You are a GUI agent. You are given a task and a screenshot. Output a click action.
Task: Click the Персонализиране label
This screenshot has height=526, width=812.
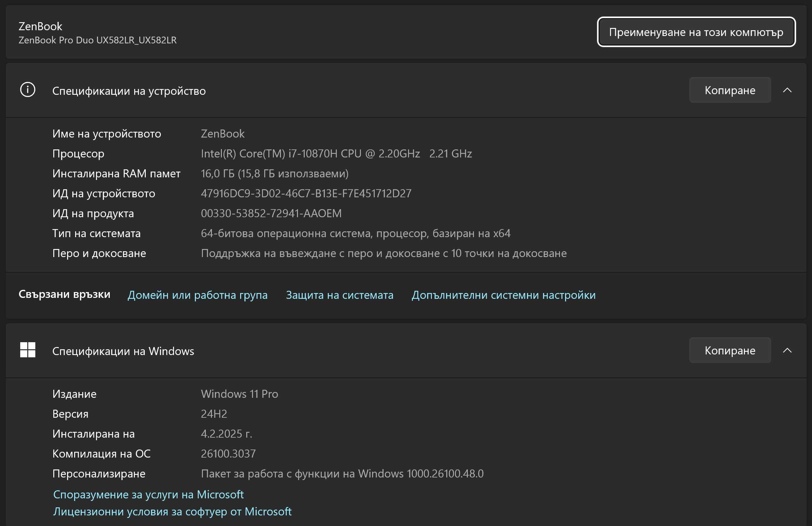click(x=99, y=474)
